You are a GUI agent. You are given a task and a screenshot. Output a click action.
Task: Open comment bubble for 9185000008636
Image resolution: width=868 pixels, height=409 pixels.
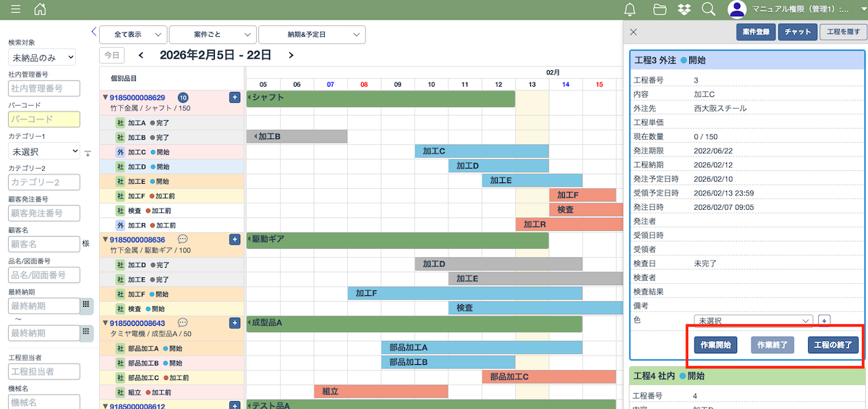[x=183, y=240]
